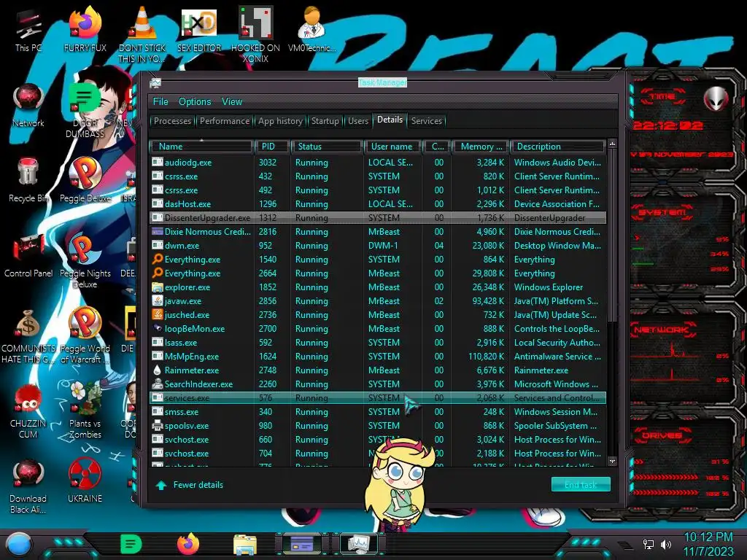The image size is (747, 560).
Task: Click the Start orb on taskbar
Action: pyautogui.click(x=19, y=545)
